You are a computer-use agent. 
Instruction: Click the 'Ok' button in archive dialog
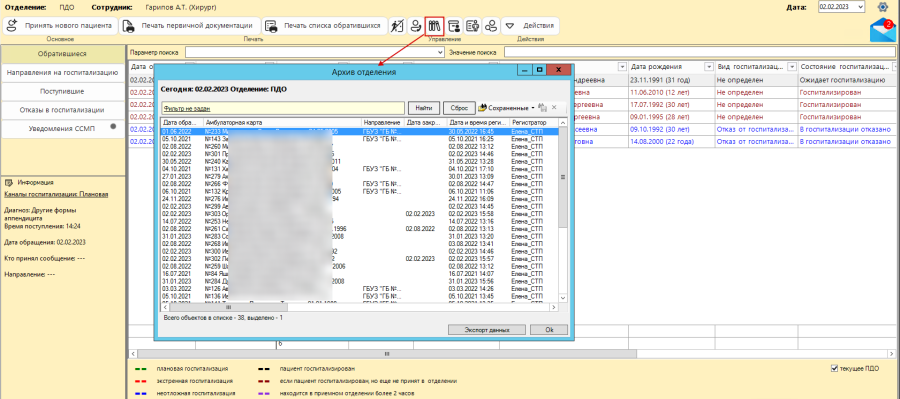tap(549, 330)
